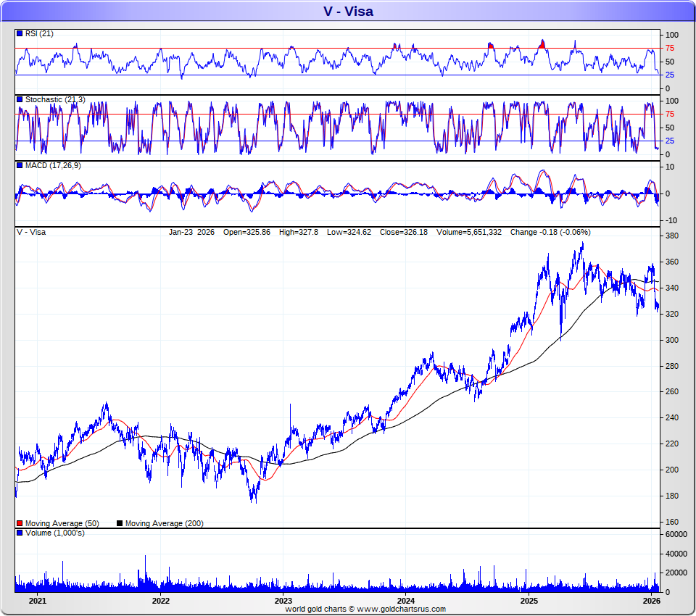This screenshot has width=696, height=616.
Task: Click the 'V - Visa' label in price panel
Action: pos(31,232)
